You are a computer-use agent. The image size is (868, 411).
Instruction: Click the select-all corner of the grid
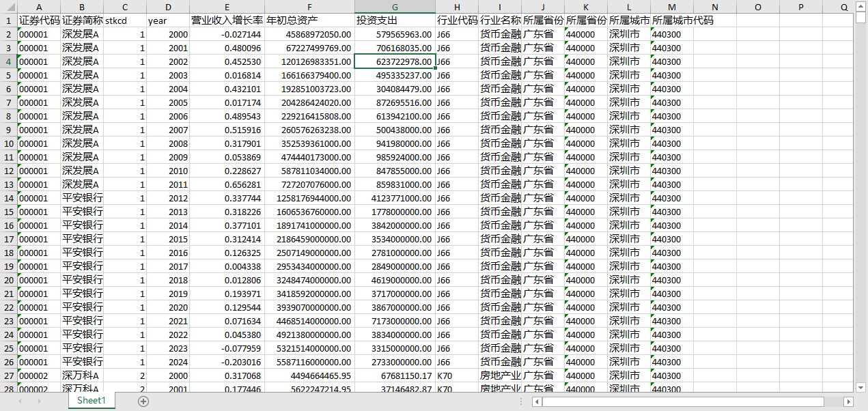[8, 7]
